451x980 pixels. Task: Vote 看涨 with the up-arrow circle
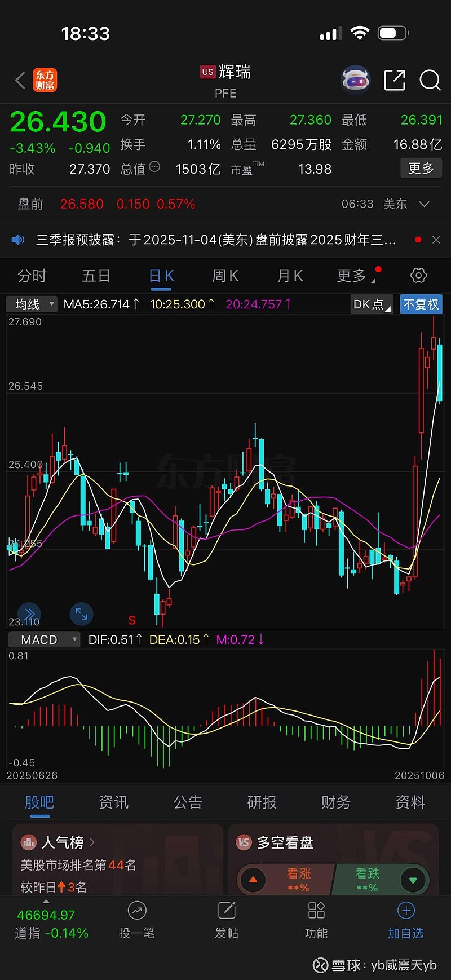pos(253,880)
